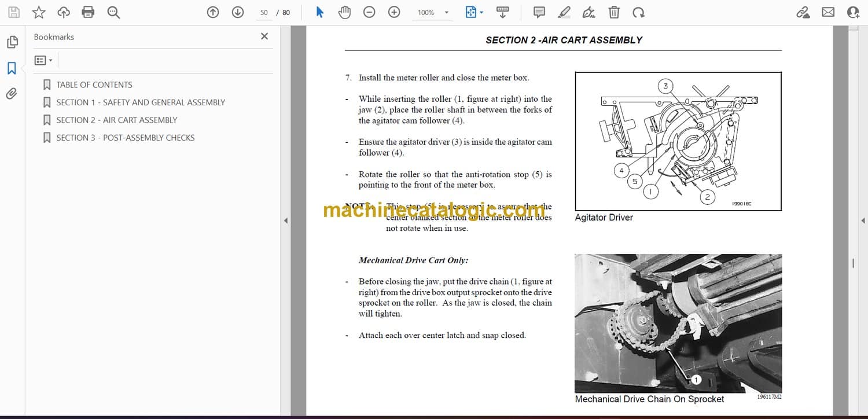The height and width of the screenshot is (419, 868).
Task: Add a comment sticky note
Action: (539, 12)
